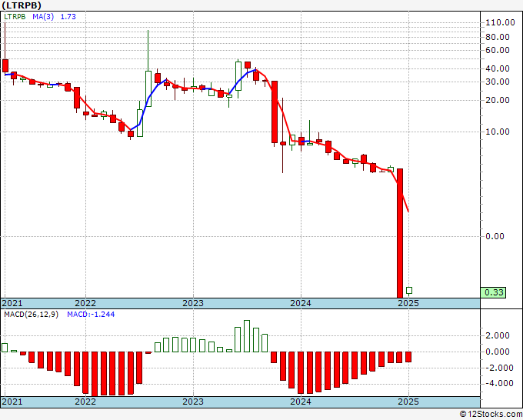The width and height of the screenshot is (523, 420).
Task: Click the MA(3) indicator label
Action: pyautogui.click(x=43, y=17)
